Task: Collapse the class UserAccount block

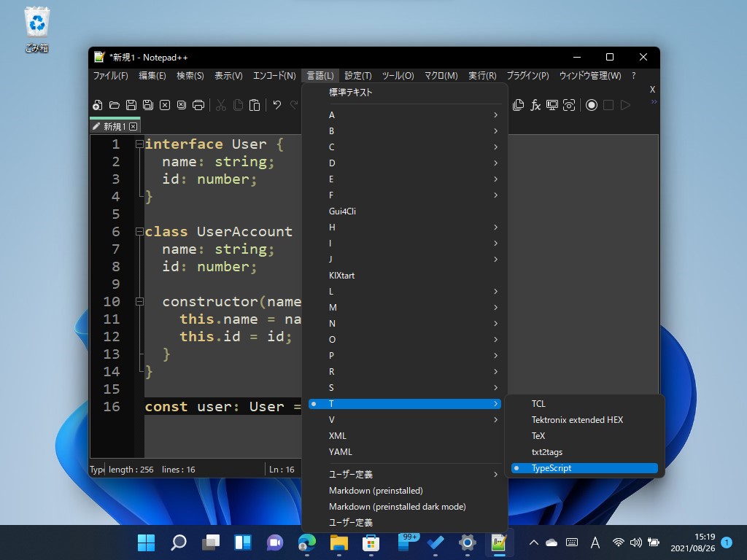Action: coord(138,231)
